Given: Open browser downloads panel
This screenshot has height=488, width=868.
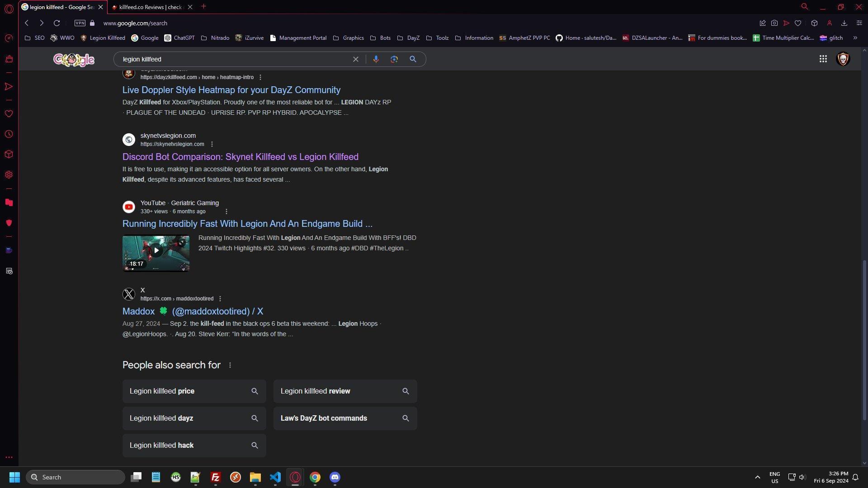Looking at the screenshot, I should (x=844, y=23).
